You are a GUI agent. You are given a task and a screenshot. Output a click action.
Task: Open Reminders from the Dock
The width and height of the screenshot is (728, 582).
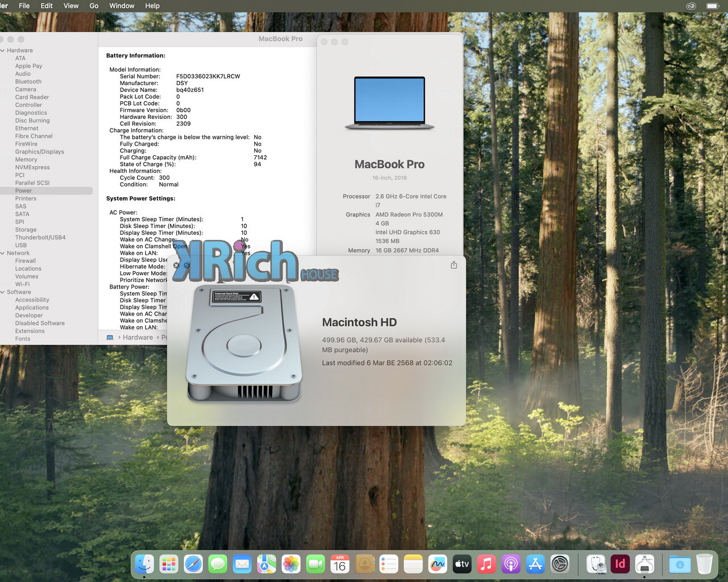pyautogui.click(x=389, y=564)
